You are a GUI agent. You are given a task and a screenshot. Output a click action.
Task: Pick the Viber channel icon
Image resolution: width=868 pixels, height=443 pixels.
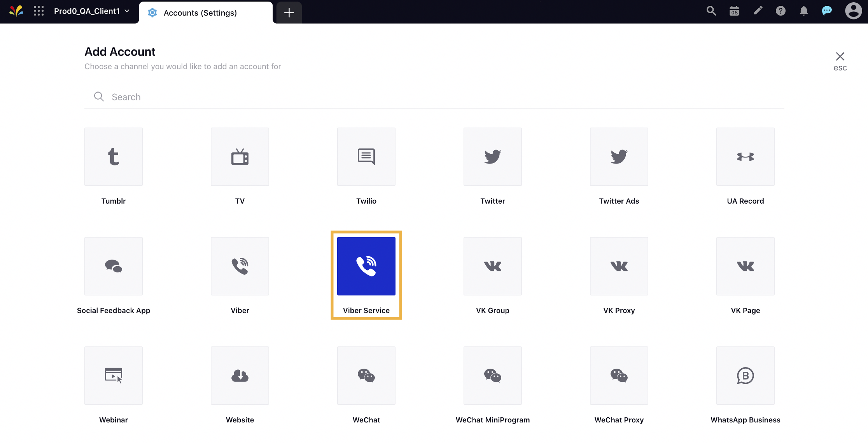click(240, 266)
